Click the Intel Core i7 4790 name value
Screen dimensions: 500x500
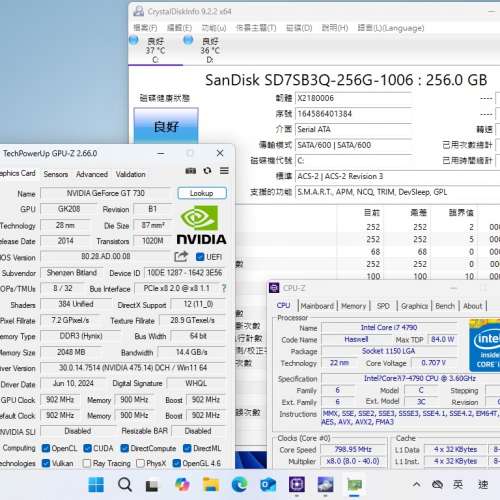click(x=389, y=327)
